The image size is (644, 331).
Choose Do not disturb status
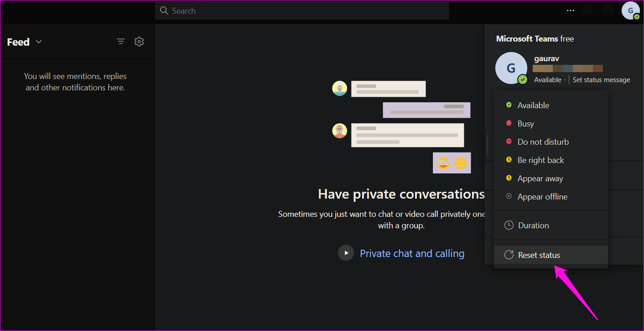point(551,142)
